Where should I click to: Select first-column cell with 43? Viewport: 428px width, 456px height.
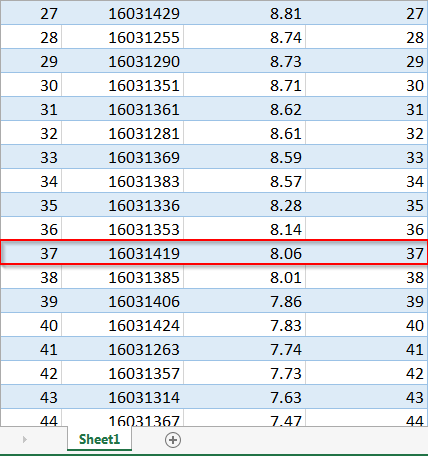pyautogui.click(x=31, y=398)
